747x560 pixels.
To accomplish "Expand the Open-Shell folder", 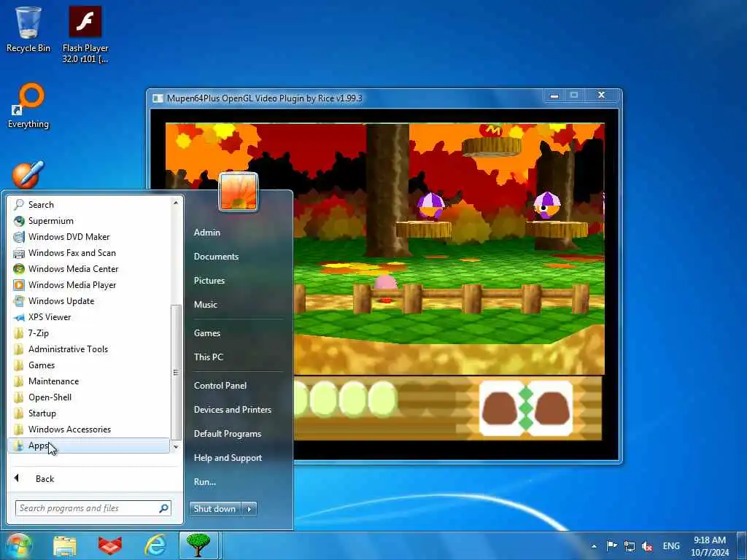I will click(x=88, y=397).
